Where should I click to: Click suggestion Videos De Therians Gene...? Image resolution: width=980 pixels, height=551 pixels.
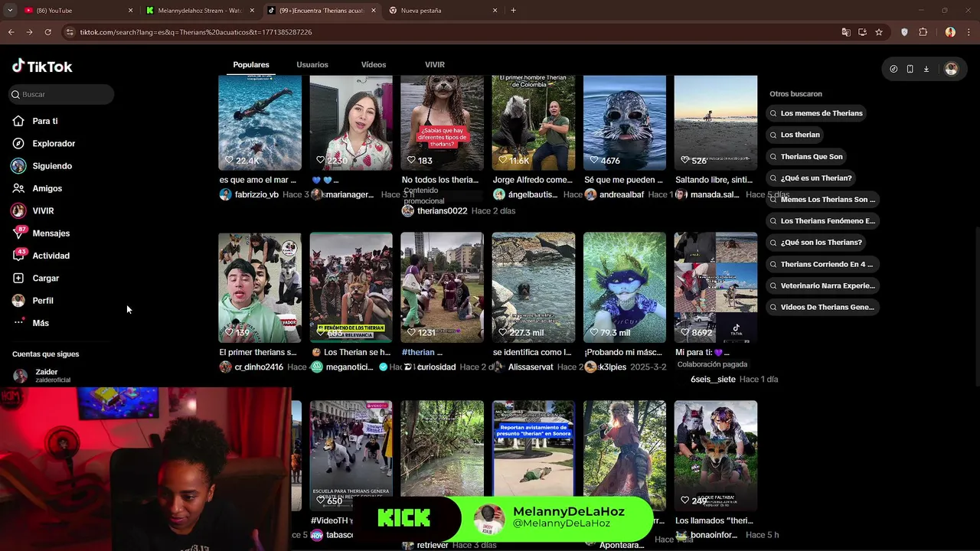[x=822, y=307]
